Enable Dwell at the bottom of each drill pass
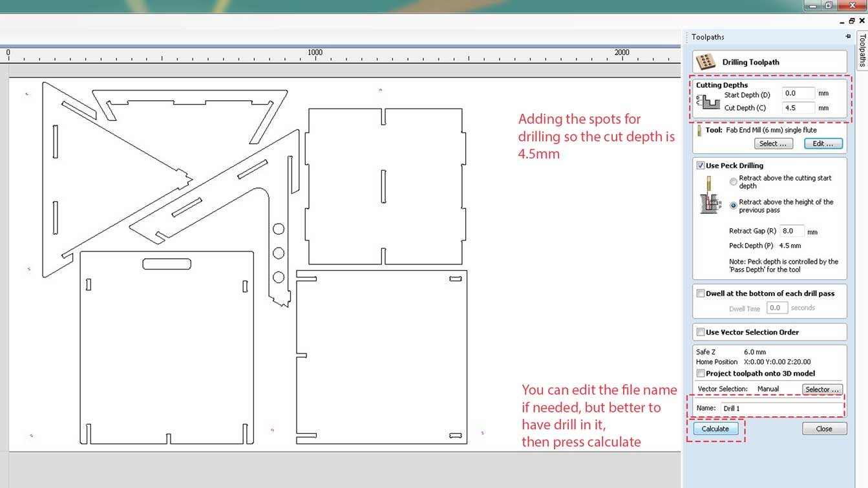This screenshot has width=868, height=488. click(701, 293)
